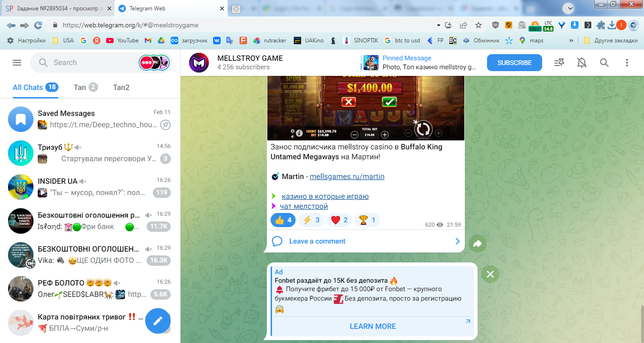Switch to the Задание №2895034 browser tab
644x343 pixels.
[x=58, y=8]
